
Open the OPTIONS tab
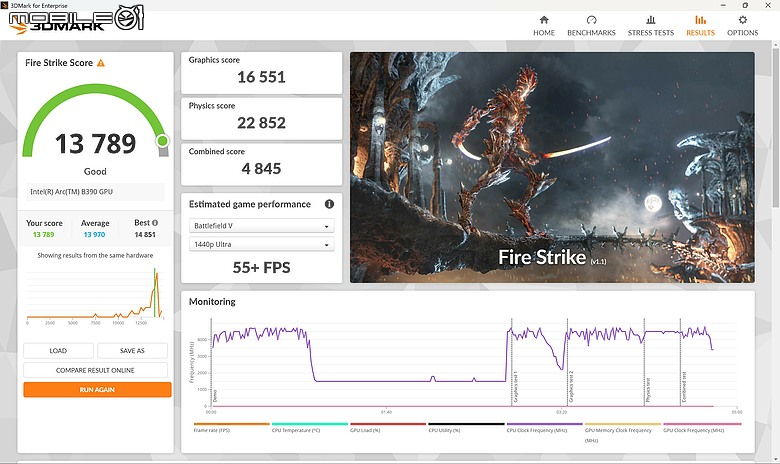(743, 26)
